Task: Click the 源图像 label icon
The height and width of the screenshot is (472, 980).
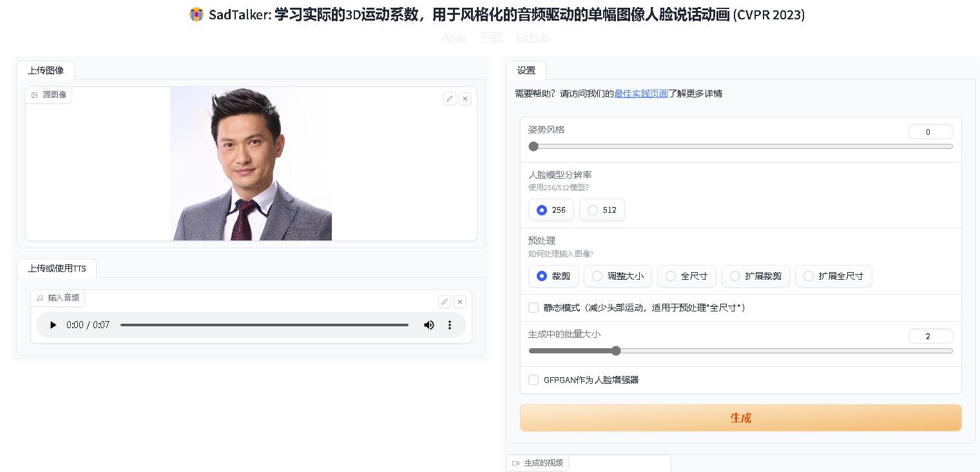Action: pyautogui.click(x=35, y=95)
